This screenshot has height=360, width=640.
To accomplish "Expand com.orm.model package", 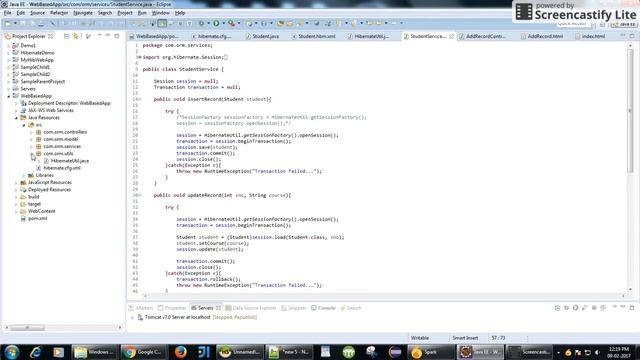I will (x=31, y=139).
